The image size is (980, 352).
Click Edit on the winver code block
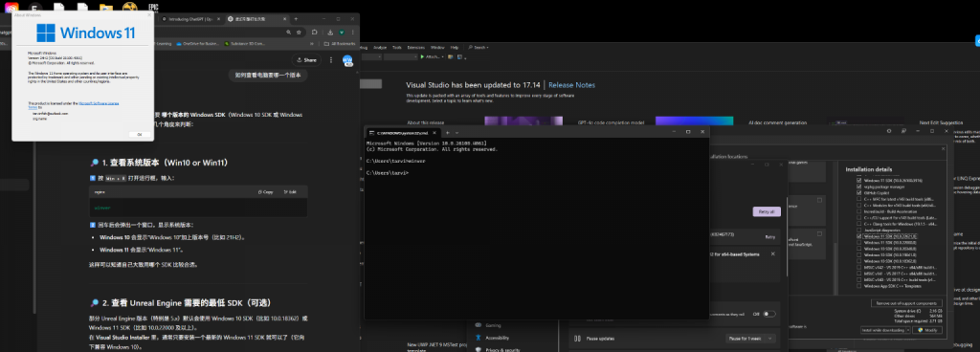290,192
